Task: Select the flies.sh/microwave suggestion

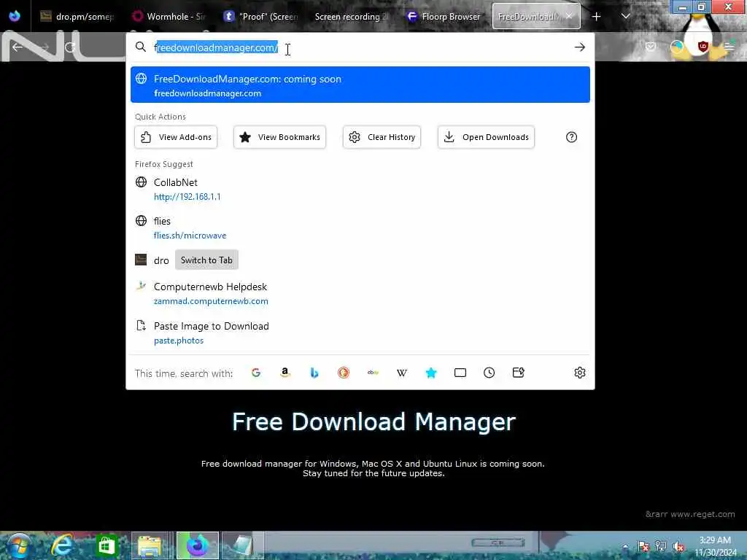Action: coord(360,227)
